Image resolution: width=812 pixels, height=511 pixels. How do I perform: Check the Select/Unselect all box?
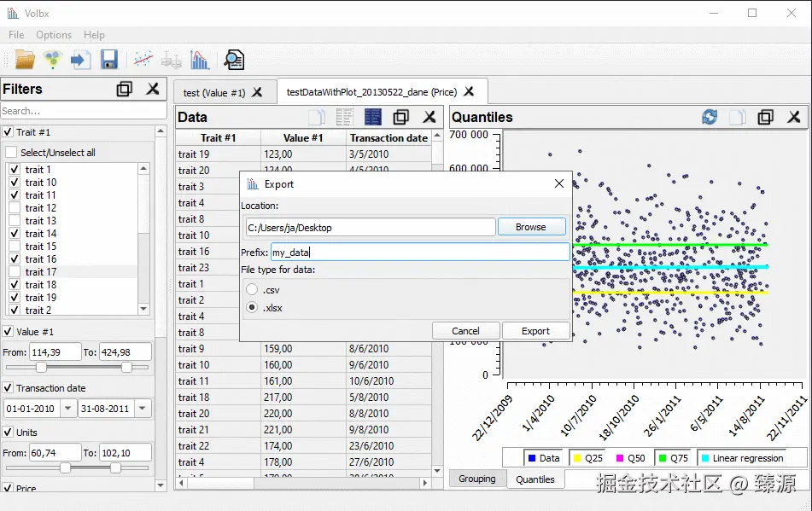click(12, 153)
